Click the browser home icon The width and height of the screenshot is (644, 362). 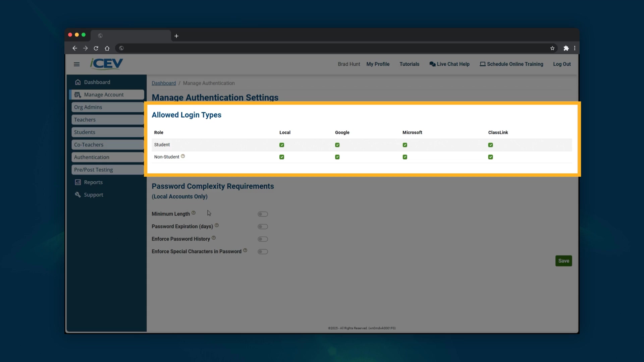point(107,48)
